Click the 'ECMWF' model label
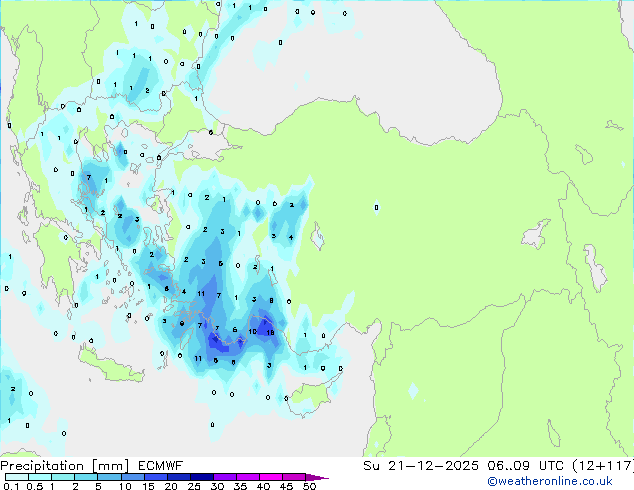634x490 pixels. coord(161,466)
